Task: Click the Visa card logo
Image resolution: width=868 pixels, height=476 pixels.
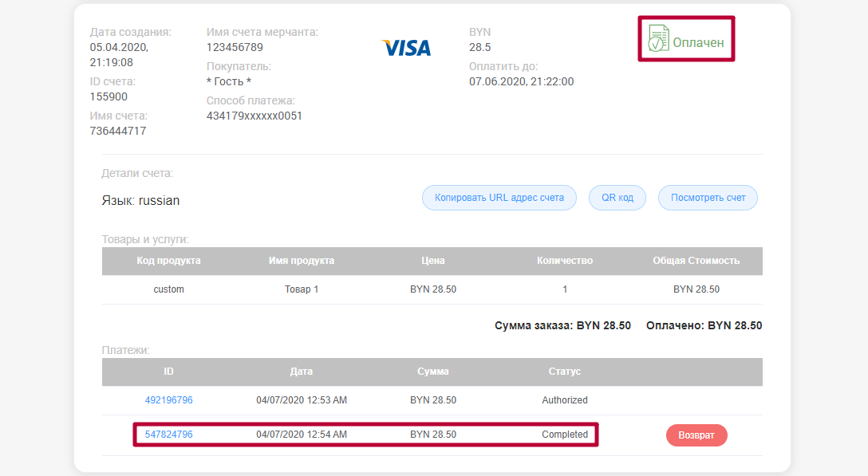Action: tap(405, 48)
